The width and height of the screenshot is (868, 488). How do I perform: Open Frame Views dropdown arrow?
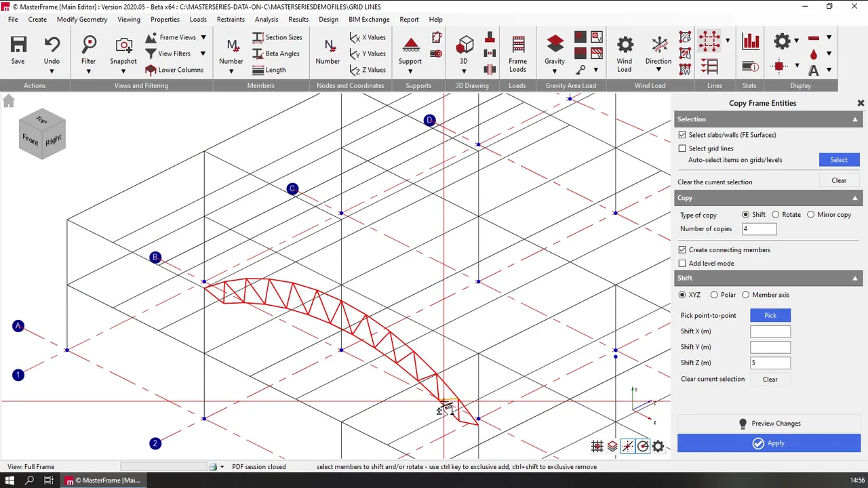[x=203, y=37]
